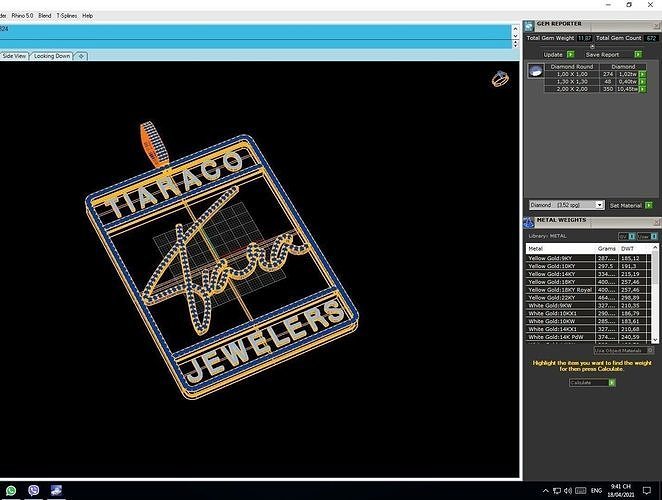Click the green arrow beside Set Material

pyautogui.click(x=649, y=205)
